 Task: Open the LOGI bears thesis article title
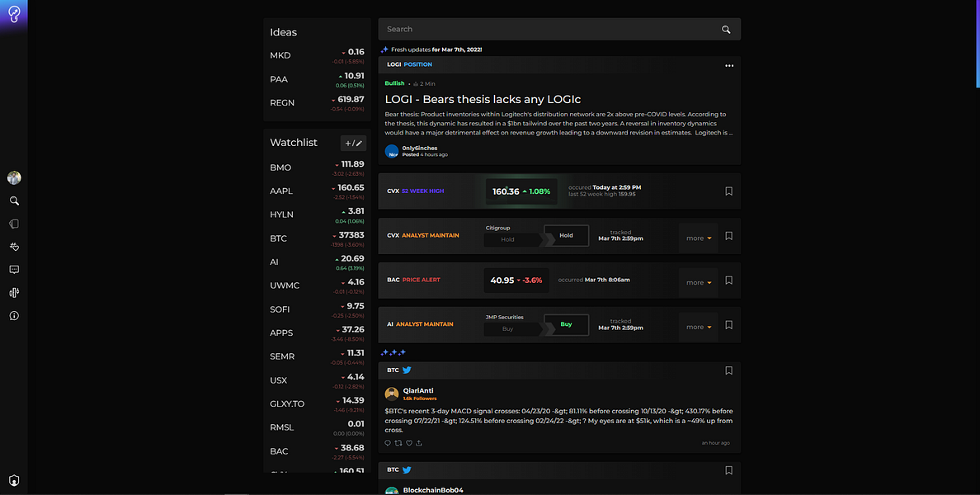pos(483,99)
